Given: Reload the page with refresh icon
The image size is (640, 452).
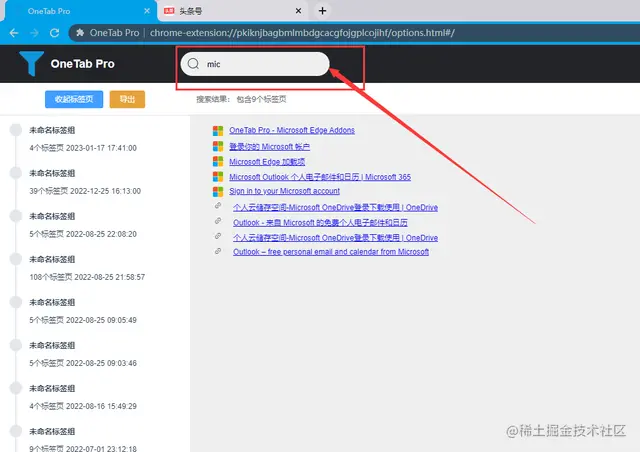Looking at the screenshot, I should click(54, 33).
